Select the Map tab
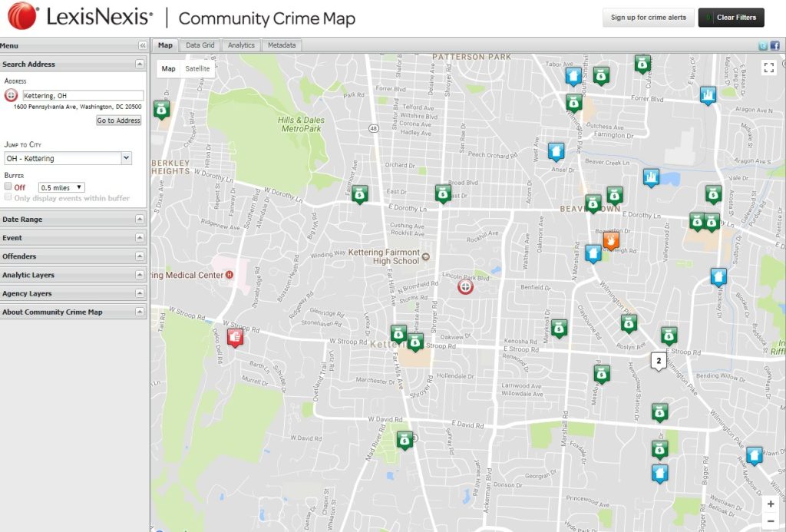 click(x=166, y=45)
